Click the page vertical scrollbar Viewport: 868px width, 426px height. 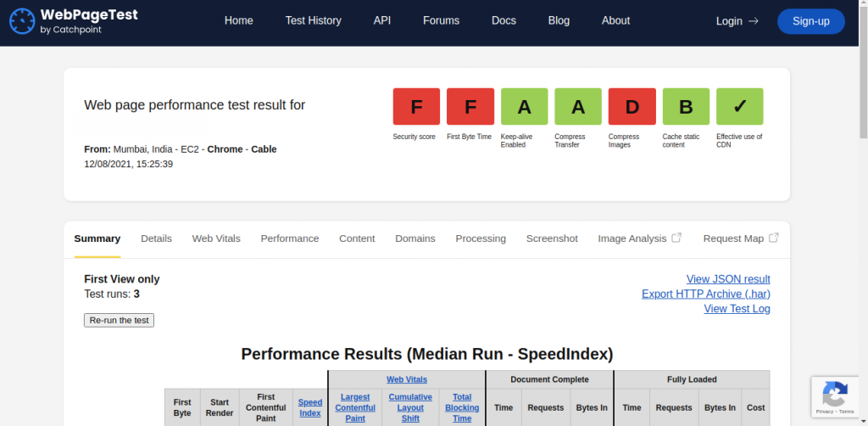pyautogui.click(x=863, y=213)
